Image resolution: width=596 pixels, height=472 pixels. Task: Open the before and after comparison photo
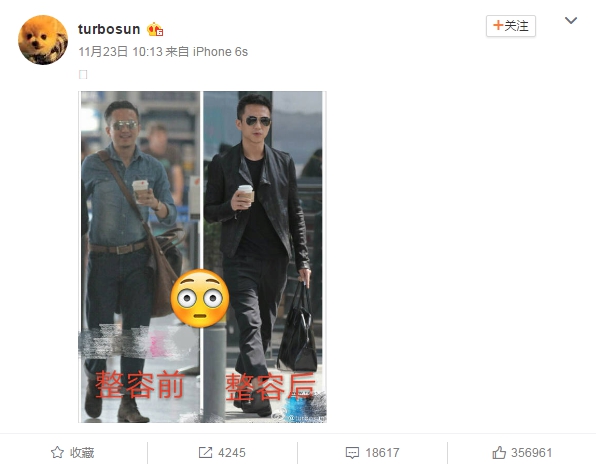click(x=203, y=257)
